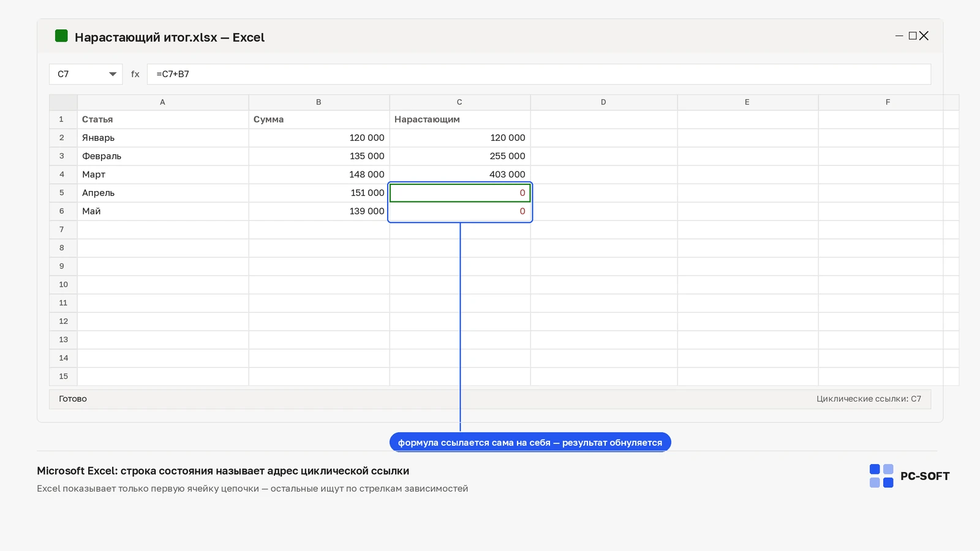Select row 10 header
The width and height of the screenshot is (980, 551).
[63, 285]
